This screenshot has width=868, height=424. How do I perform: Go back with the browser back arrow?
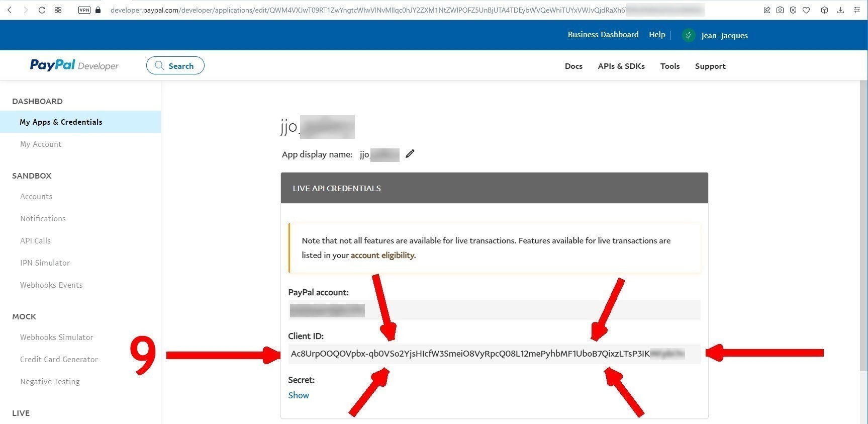(x=9, y=10)
